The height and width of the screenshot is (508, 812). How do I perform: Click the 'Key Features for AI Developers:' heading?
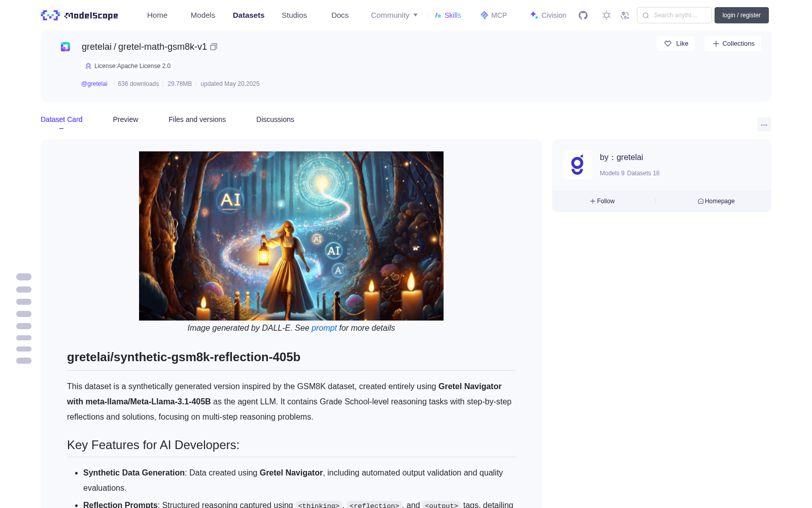153,445
